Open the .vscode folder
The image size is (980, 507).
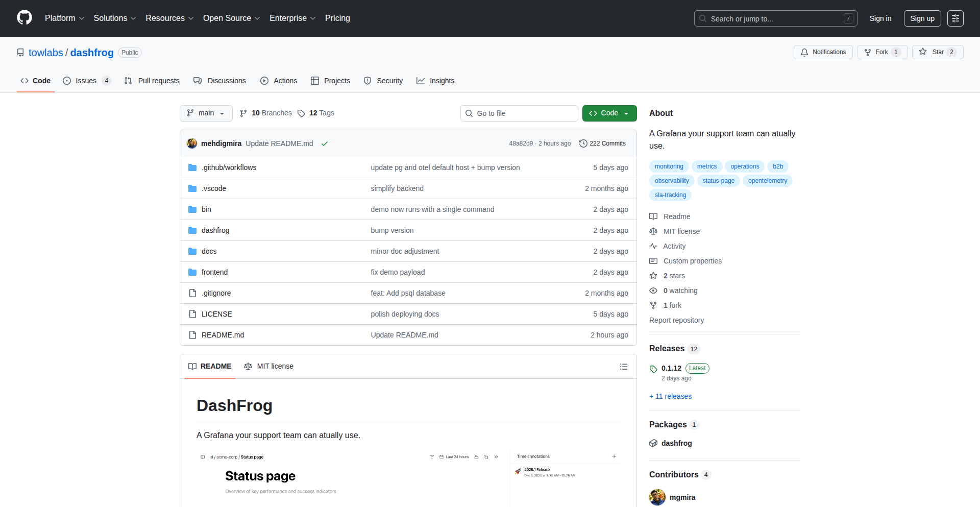tap(214, 188)
